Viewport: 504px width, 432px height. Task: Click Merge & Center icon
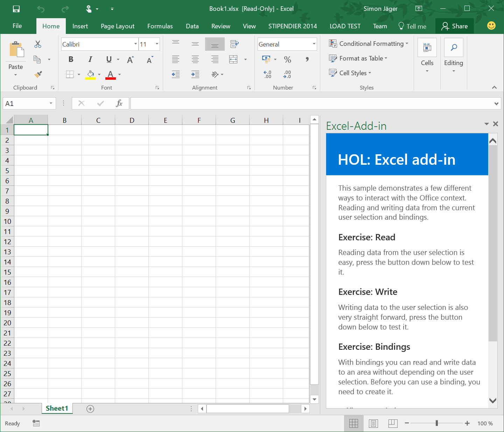coord(233,59)
